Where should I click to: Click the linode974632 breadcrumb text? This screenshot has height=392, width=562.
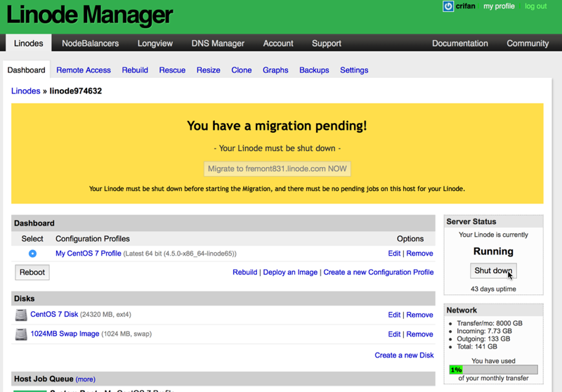coord(76,91)
